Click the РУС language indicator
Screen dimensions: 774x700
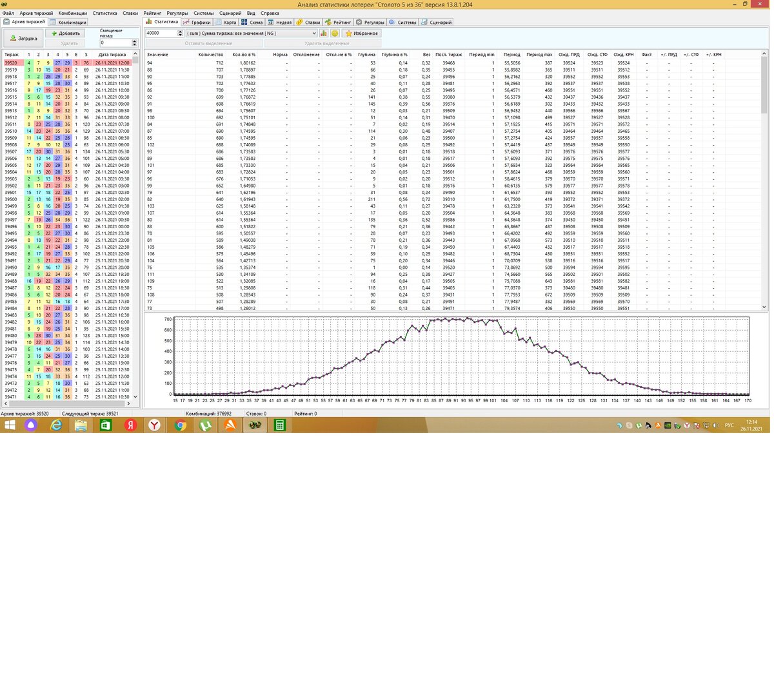pos(729,425)
